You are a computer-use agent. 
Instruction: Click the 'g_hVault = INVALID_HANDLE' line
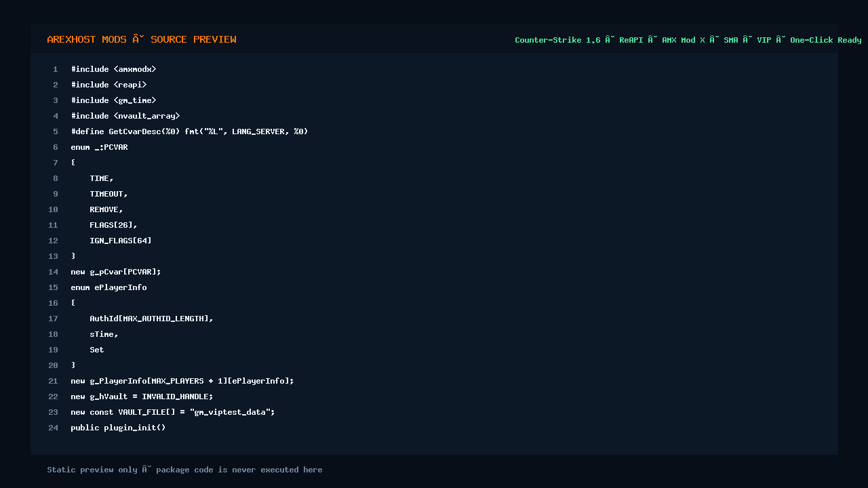(142, 396)
